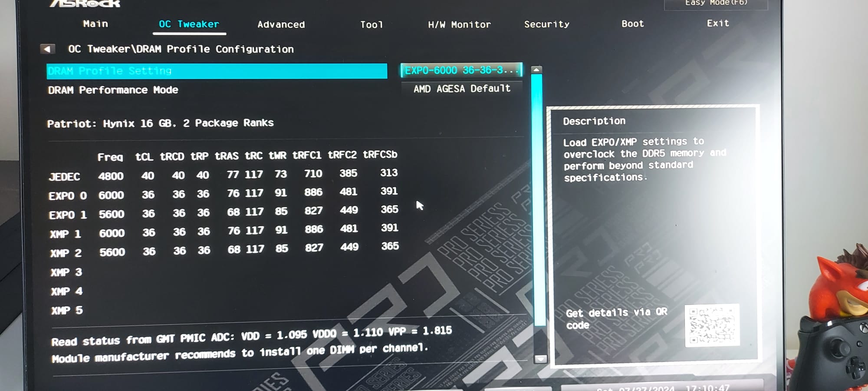Click the XMP 3 row label
This screenshot has height=391, width=868.
pos(66,272)
